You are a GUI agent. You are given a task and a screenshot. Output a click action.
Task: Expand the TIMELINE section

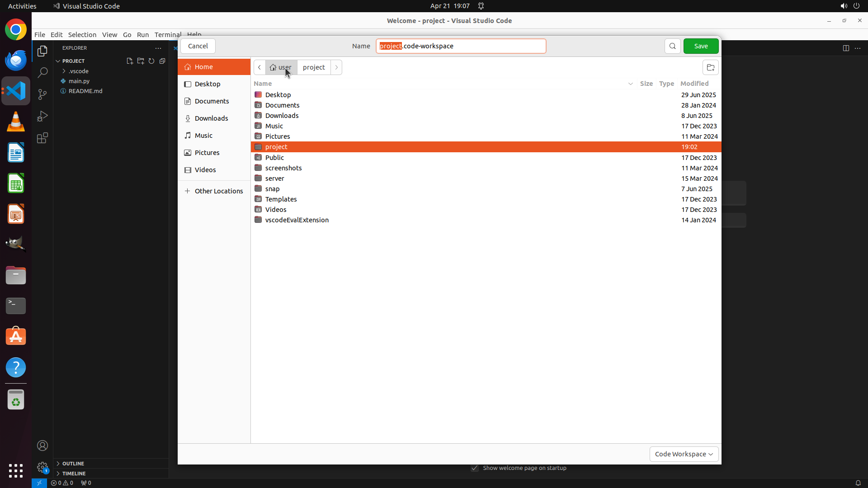tap(74, 474)
